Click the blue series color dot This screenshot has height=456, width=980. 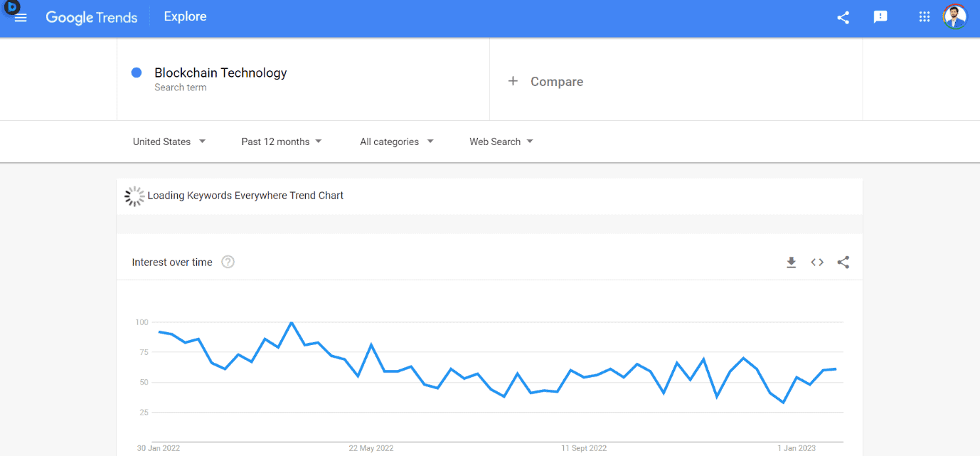pyautogui.click(x=136, y=73)
